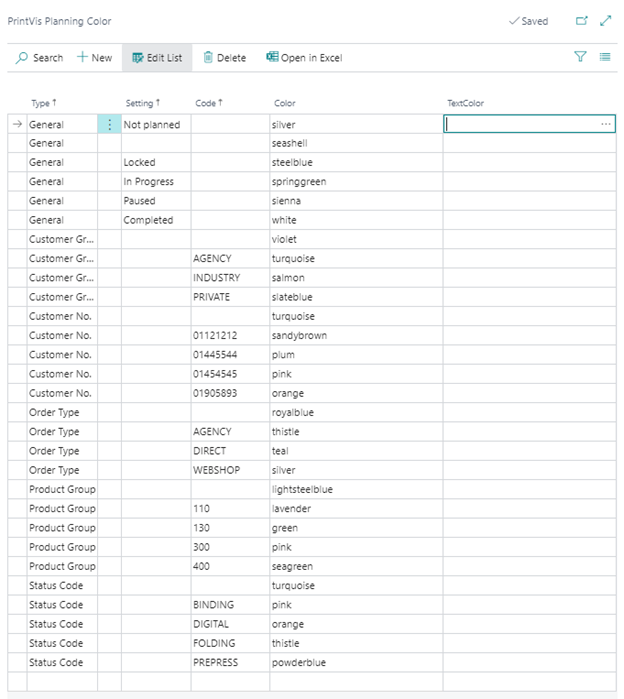Click the 'salmon' color cell
Screen dimensions: 624x699
[356, 278]
